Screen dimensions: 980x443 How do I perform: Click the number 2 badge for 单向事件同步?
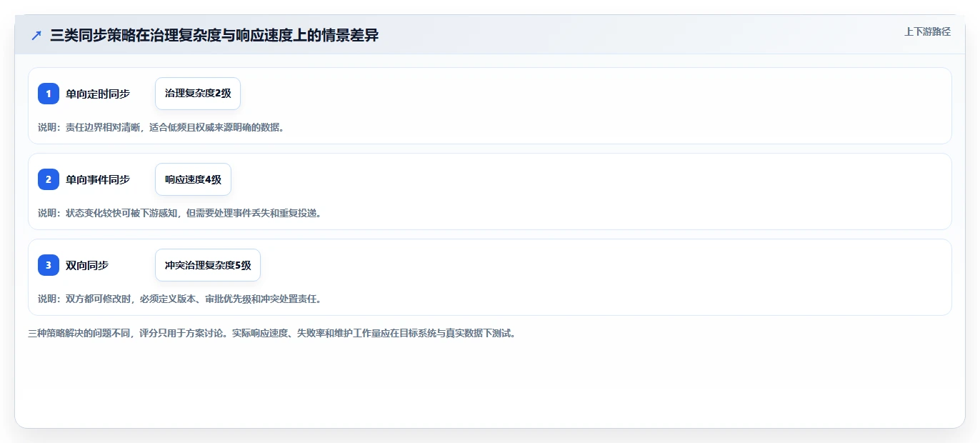[49, 179]
